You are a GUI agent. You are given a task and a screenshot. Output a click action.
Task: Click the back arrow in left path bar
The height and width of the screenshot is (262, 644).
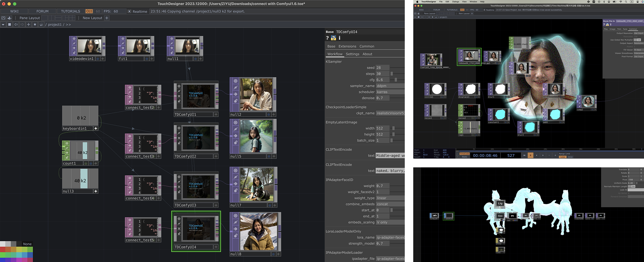16,25
